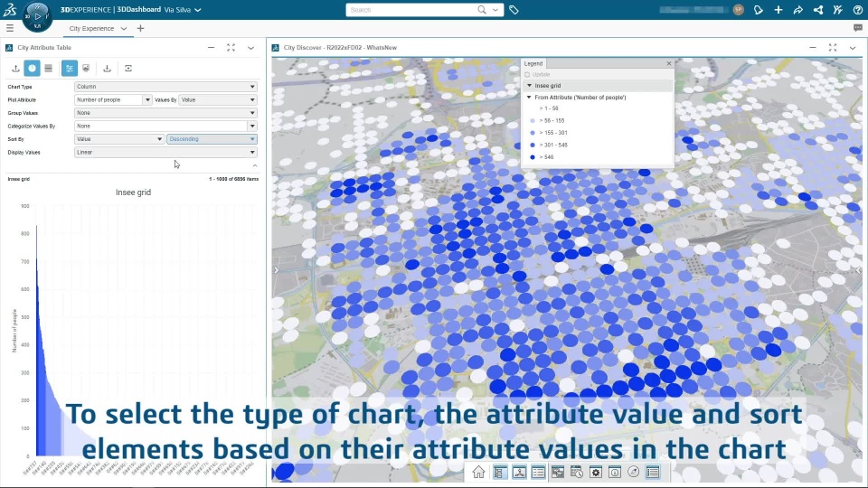Click the '> 301 - 546' legend entry
Viewport: 868px width, 488px height.
(553, 145)
